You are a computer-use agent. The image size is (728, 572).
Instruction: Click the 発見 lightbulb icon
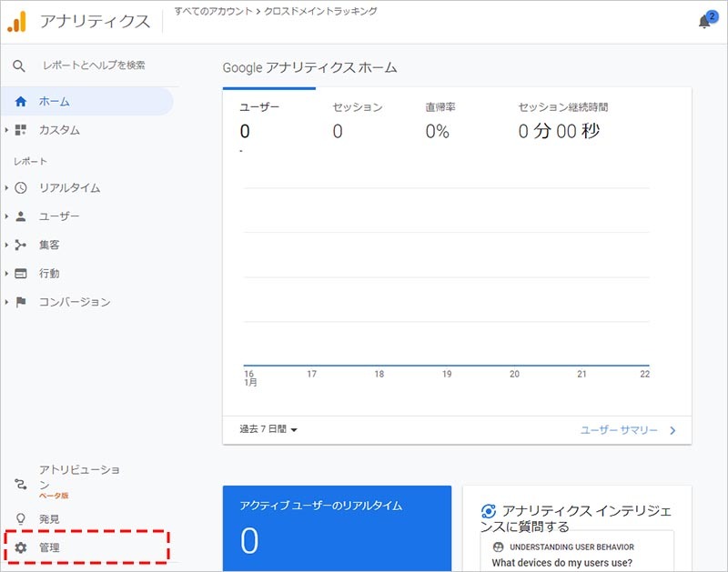tap(21, 518)
